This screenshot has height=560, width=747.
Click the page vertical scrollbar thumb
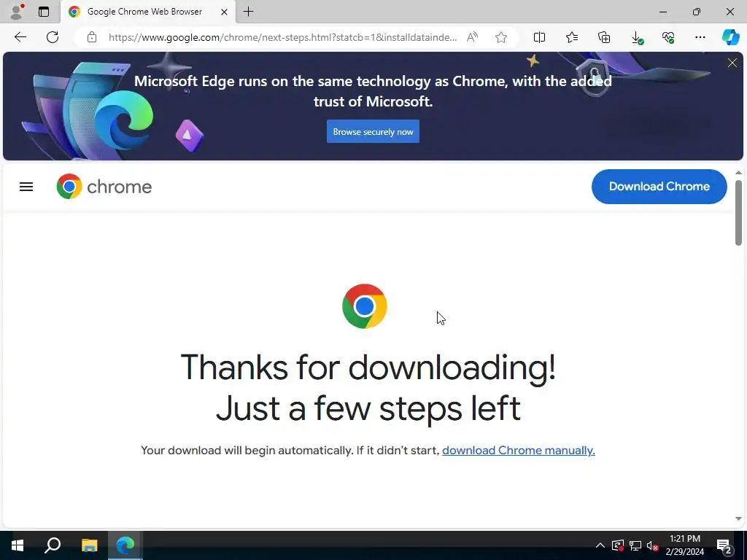click(x=738, y=213)
